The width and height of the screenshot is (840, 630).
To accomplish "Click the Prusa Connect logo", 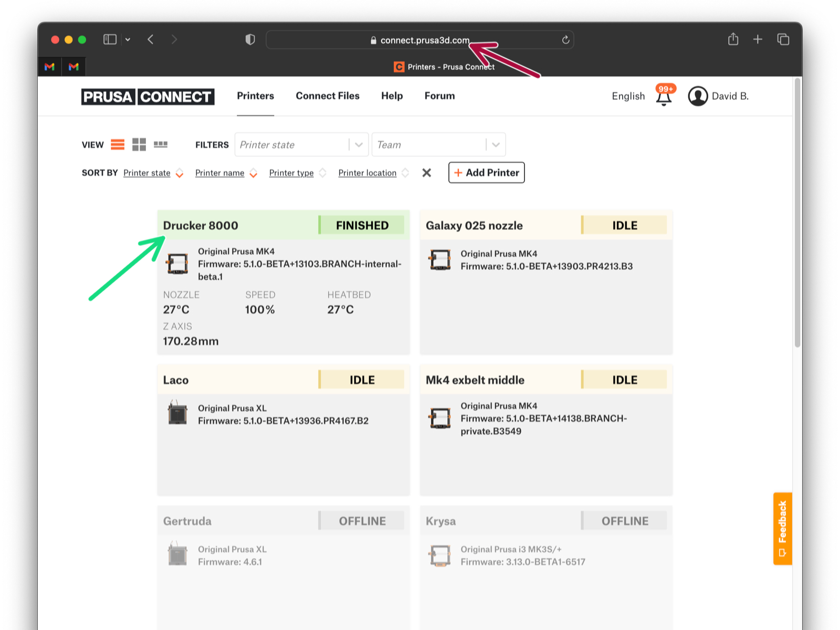I will tap(148, 97).
